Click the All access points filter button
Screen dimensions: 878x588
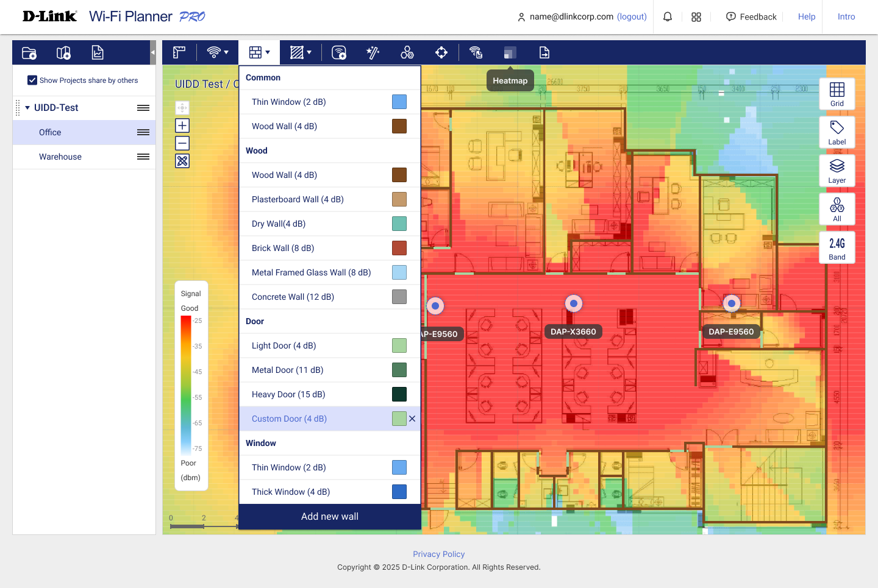[x=837, y=209]
